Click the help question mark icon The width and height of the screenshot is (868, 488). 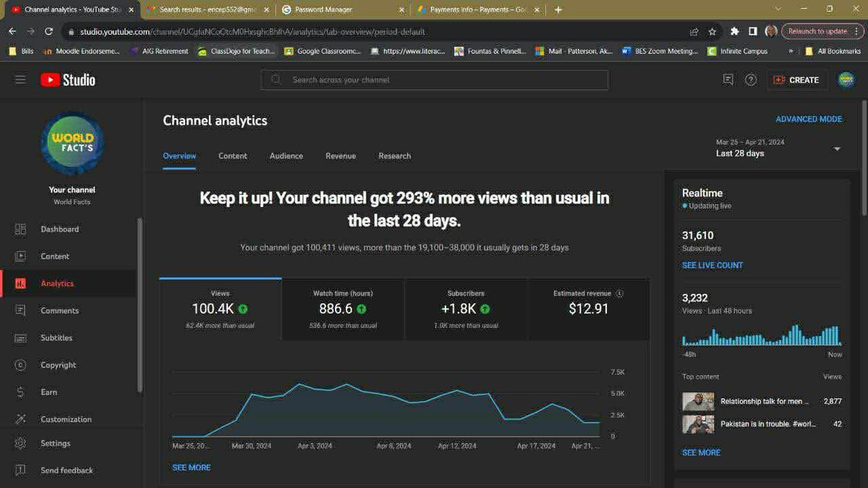[751, 80]
